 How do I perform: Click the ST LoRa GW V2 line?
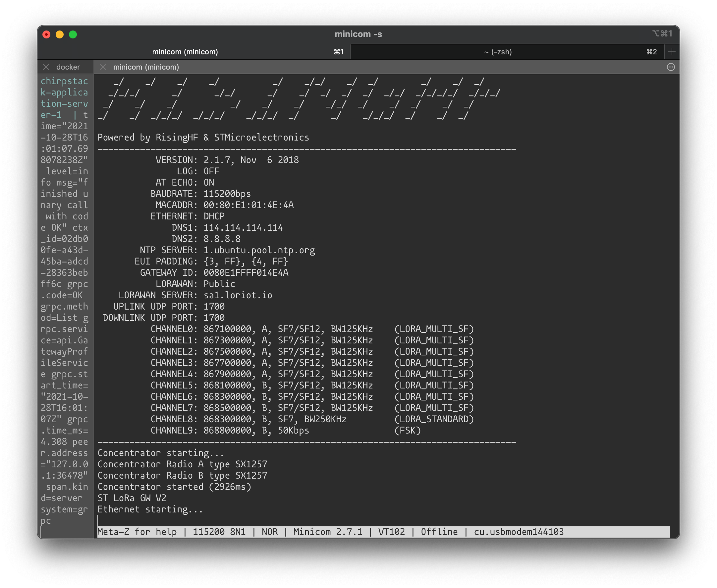click(132, 498)
